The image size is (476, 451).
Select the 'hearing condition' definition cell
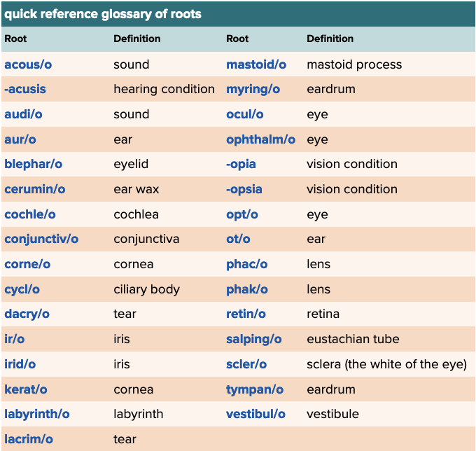(x=164, y=90)
